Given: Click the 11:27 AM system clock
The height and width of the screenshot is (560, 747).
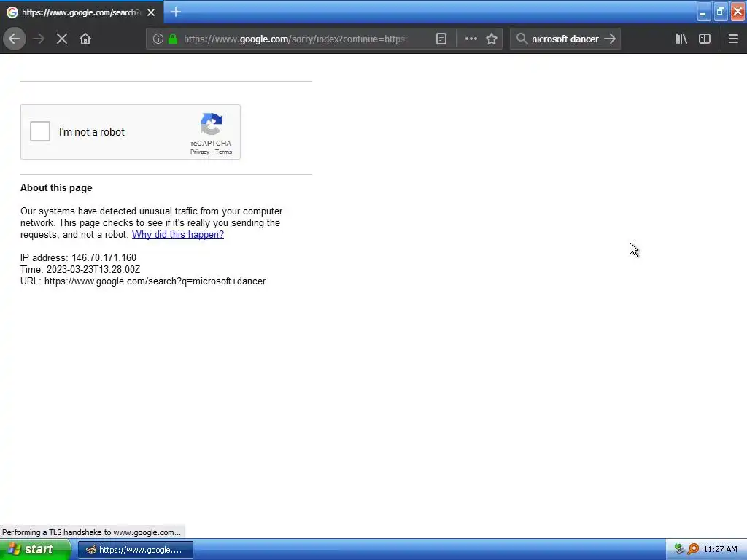Looking at the screenshot, I should pos(720,550).
